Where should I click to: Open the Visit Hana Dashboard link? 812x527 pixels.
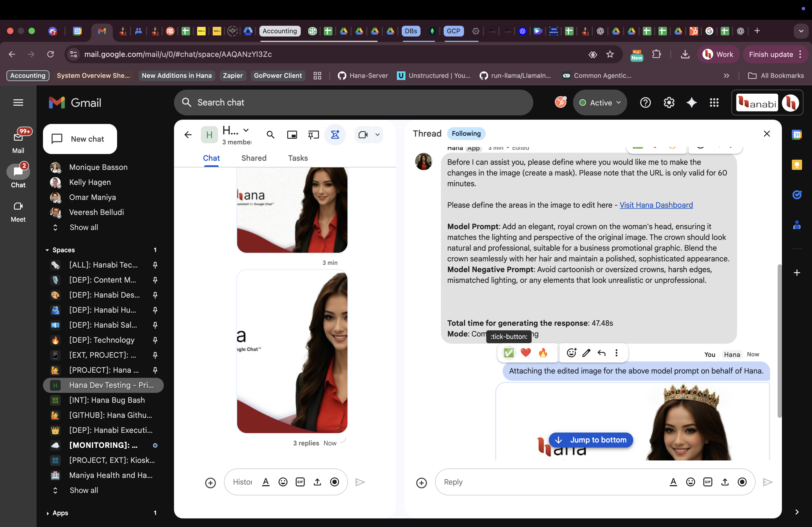point(656,205)
